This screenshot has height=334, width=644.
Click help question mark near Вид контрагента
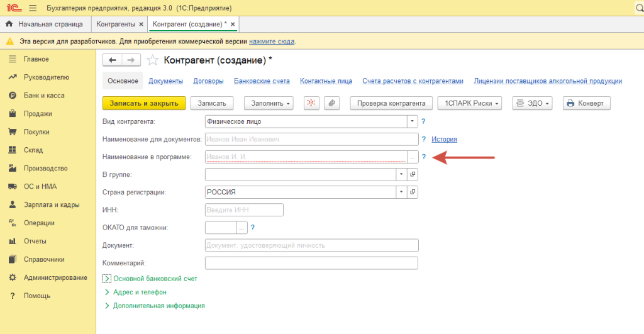point(423,121)
